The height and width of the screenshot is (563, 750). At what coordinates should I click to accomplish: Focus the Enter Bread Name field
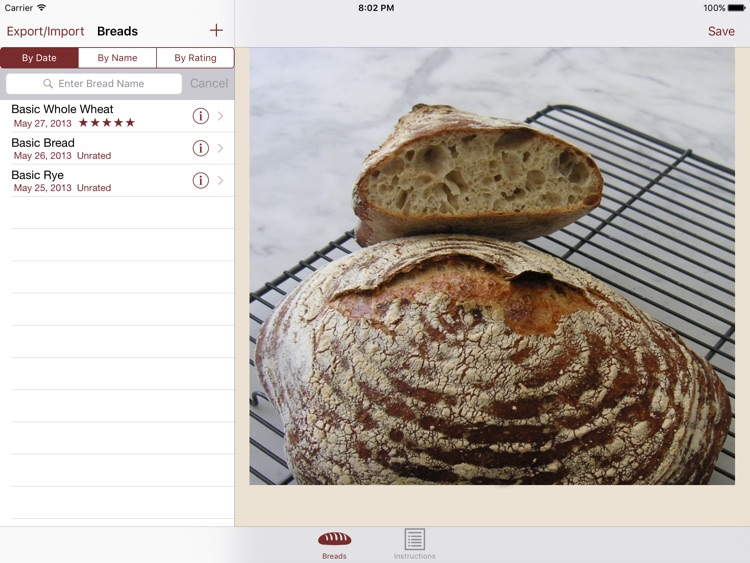point(94,84)
